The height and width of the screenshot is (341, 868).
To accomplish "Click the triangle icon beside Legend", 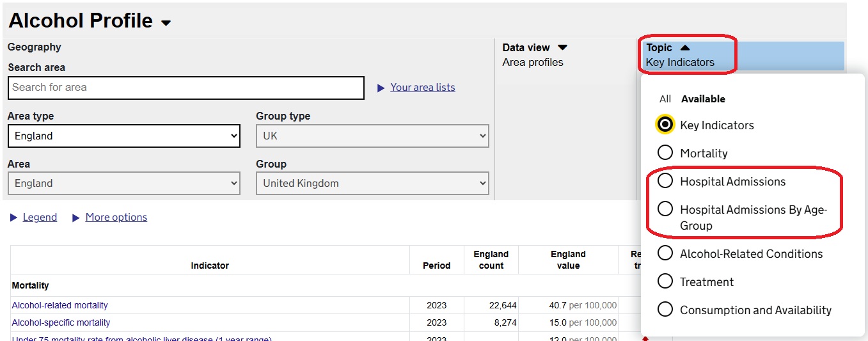I will 13,218.
